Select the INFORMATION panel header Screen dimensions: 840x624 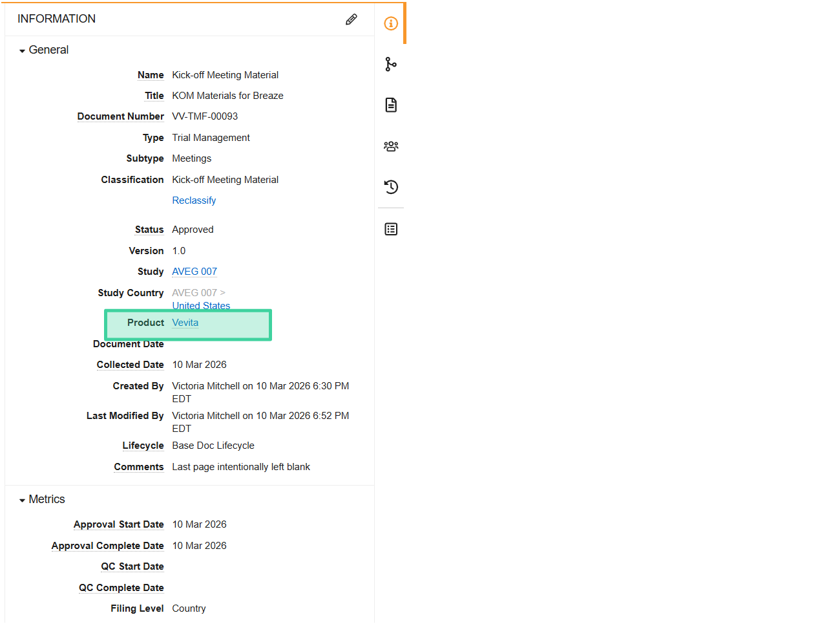[57, 19]
